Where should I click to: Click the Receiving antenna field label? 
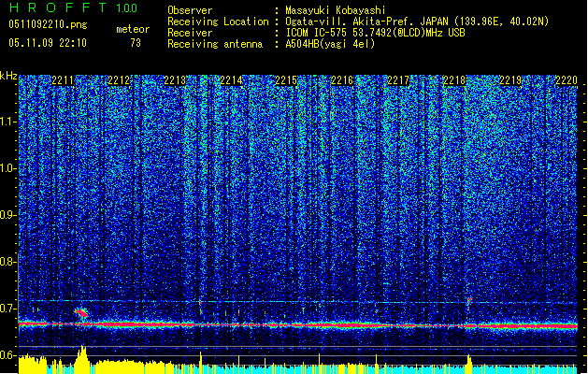coord(215,44)
